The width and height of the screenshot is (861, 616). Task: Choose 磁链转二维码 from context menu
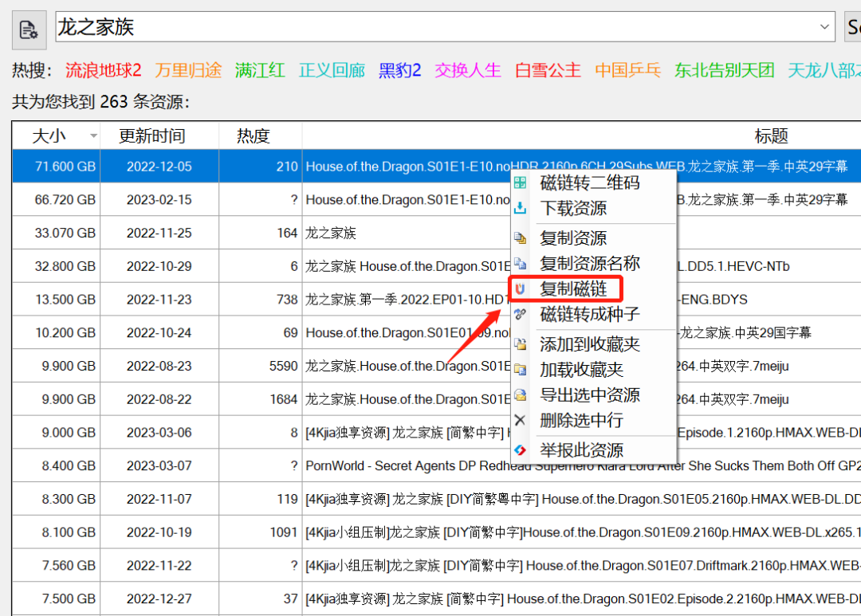coord(590,182)
